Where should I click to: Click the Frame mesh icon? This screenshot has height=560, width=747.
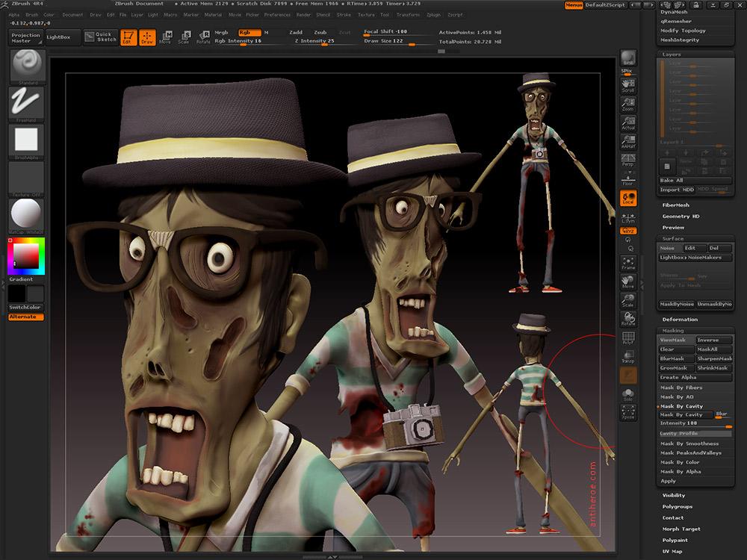(x=628, y=263)
